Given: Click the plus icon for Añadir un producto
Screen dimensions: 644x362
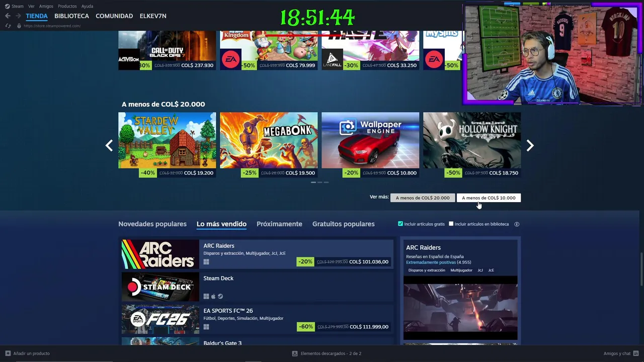Looking at the screenshot, I should tap(8, 353).
